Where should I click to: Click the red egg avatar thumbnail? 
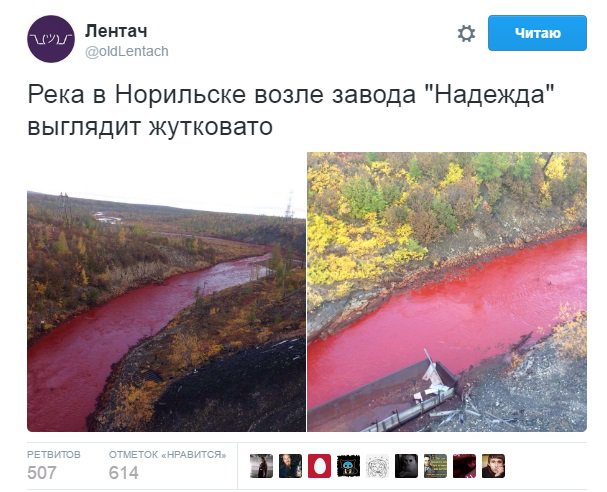point(319,466)
